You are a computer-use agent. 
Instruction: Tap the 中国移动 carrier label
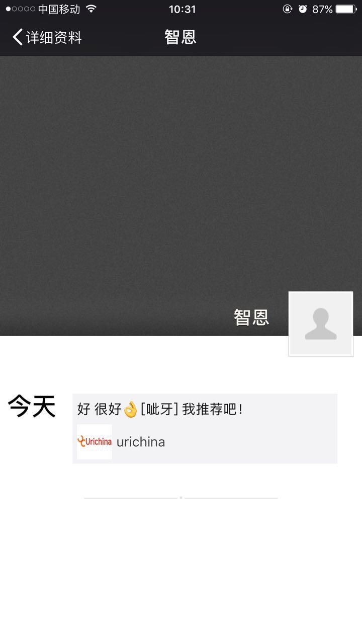[x=59, y=9]
